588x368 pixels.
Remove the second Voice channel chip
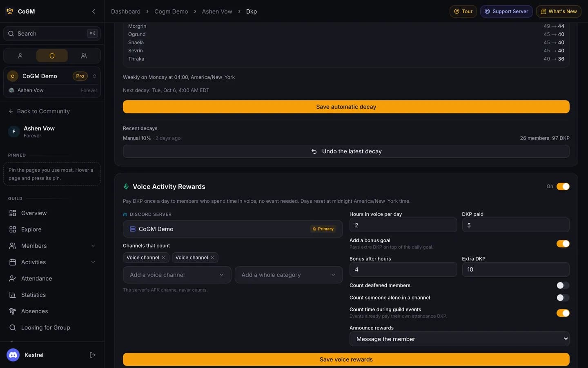(212, 258)
